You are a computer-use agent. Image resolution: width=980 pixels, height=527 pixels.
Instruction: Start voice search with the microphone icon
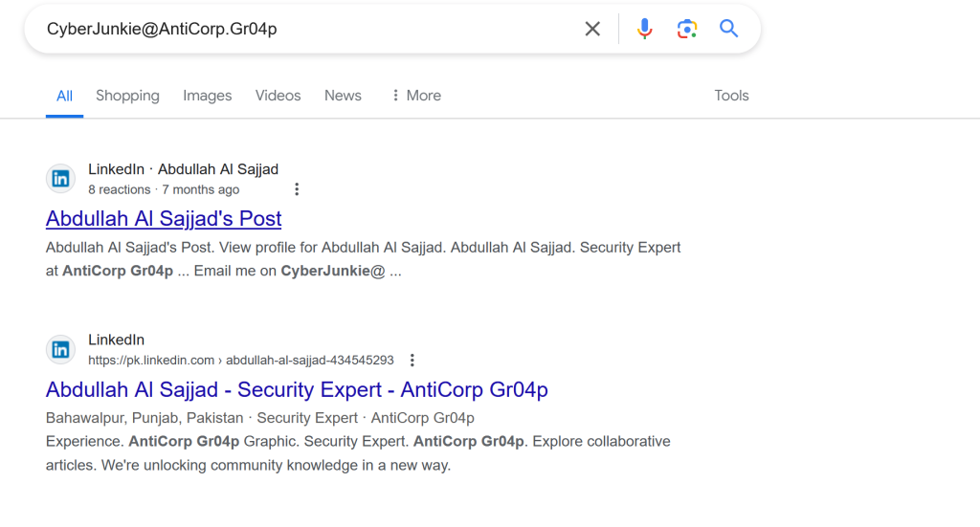pyautogui.click(x=644, y=29)
